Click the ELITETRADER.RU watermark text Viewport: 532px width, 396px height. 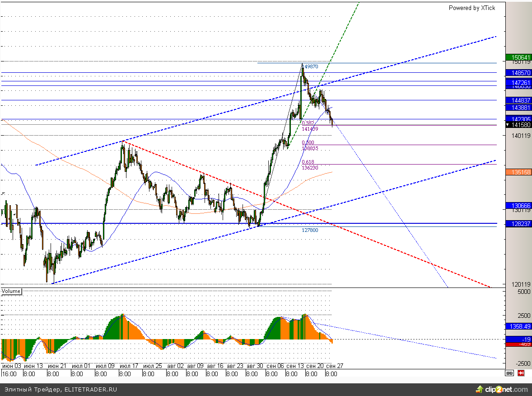(x=90, y=389)
